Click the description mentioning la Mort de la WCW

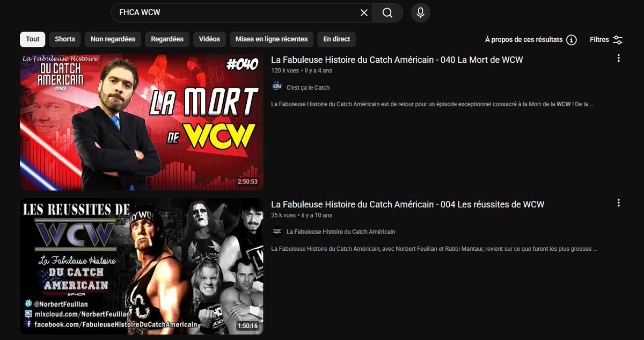coord(433,104)
